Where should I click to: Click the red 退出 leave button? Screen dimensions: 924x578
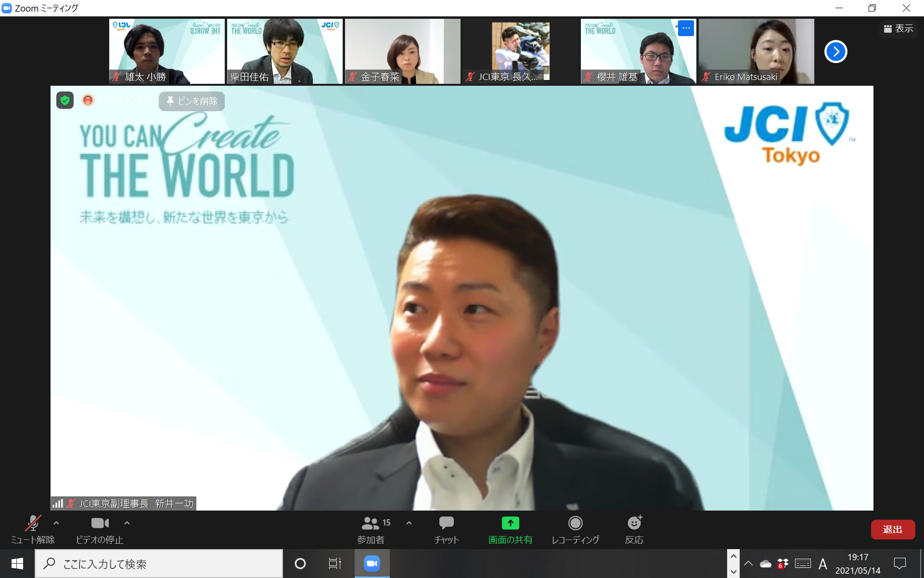(x=892, y=529)
